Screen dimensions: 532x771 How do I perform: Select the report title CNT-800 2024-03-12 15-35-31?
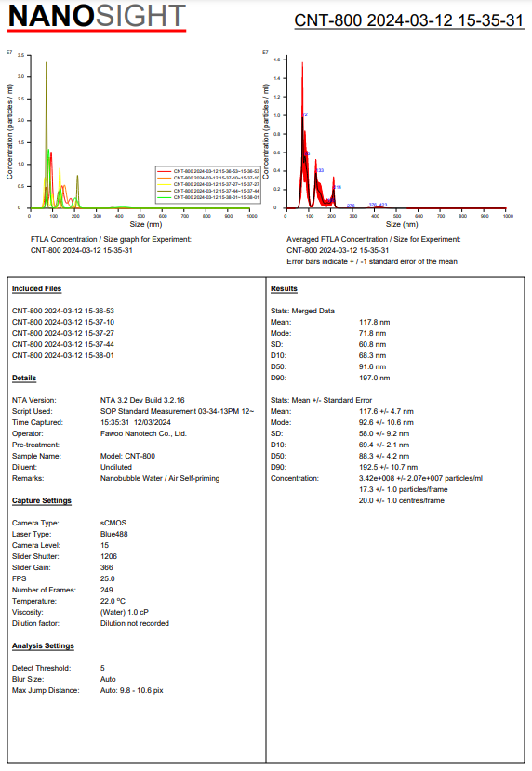point(408,20)
